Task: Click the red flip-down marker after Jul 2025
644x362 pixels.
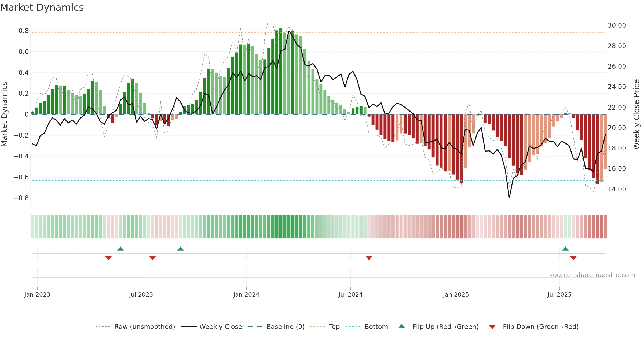Action: 573,258
